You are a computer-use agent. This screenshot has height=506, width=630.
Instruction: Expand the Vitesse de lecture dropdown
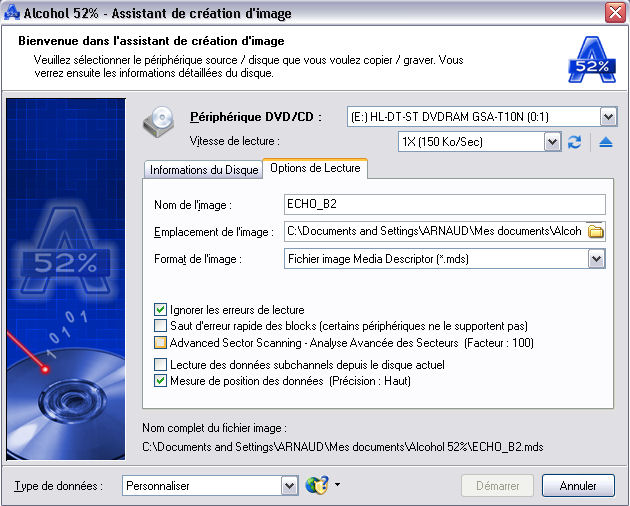click(553, 142)
